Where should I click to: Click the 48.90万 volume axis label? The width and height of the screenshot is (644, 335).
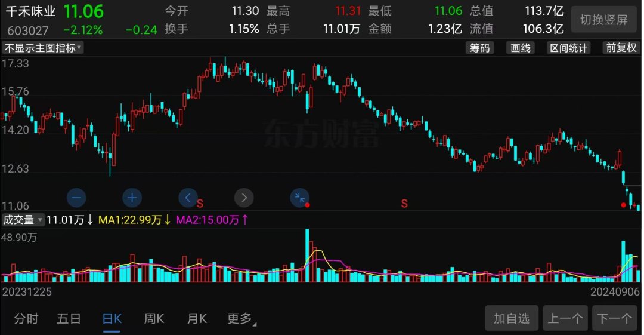click(x=19, y=238)
